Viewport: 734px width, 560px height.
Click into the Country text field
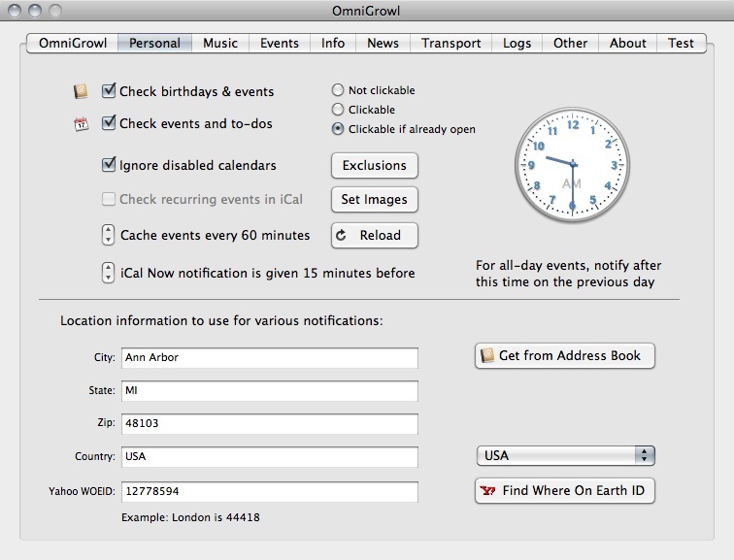(x=270, y=456)
